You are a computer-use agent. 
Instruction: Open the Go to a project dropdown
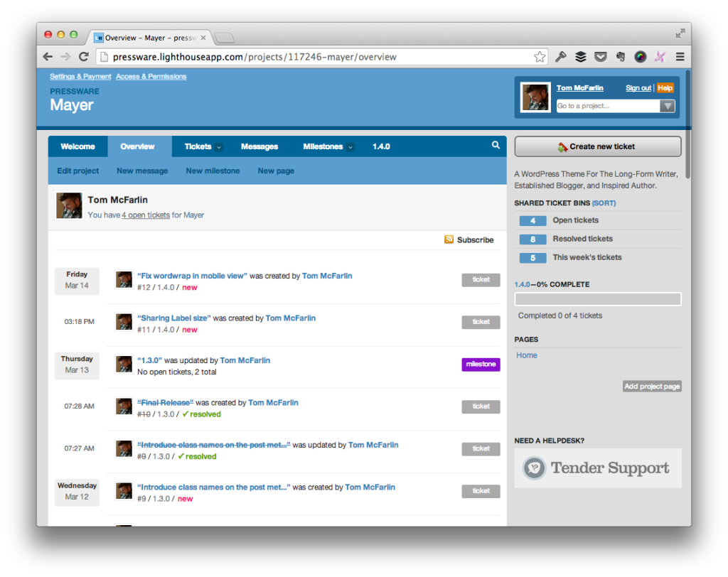pyautogui.click(x=667, y=106)
